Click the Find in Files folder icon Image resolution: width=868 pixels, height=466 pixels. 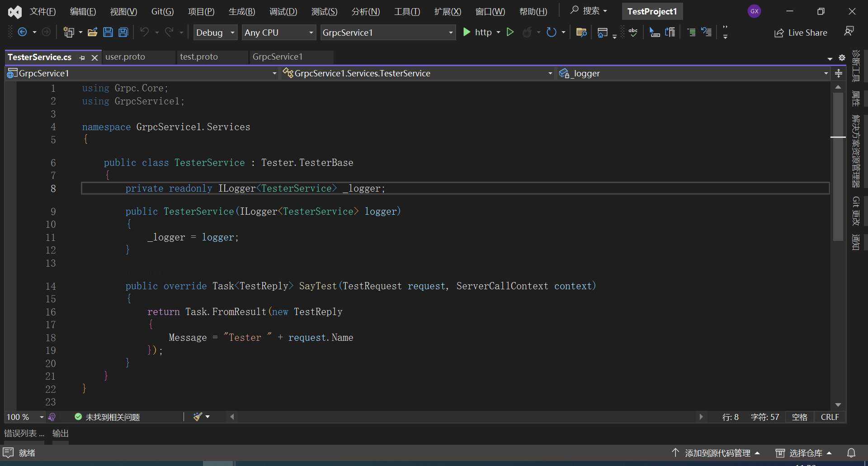[581, 32]
